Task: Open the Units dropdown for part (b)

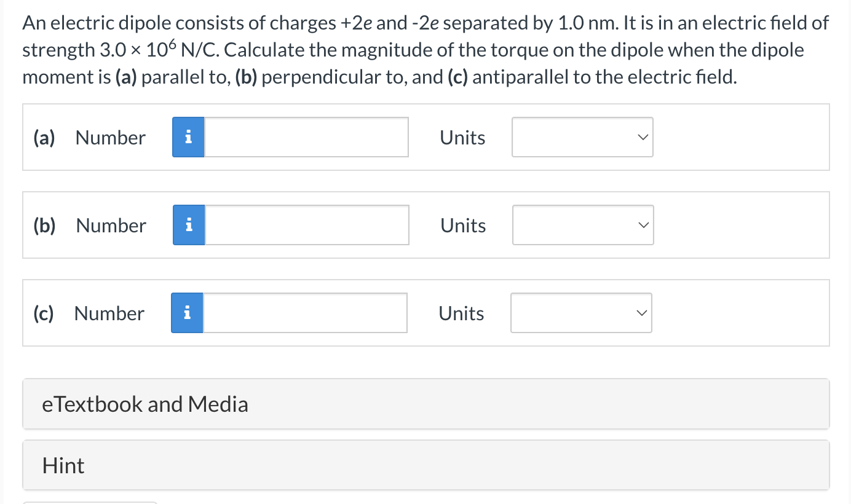Action: (583, 225)
